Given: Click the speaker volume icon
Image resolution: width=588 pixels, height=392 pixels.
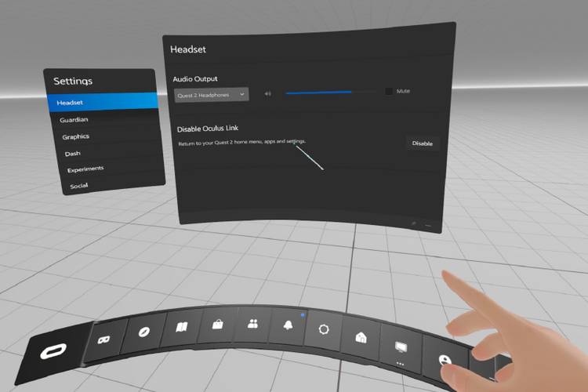Looking at the screenshot, I should [267, 93].
